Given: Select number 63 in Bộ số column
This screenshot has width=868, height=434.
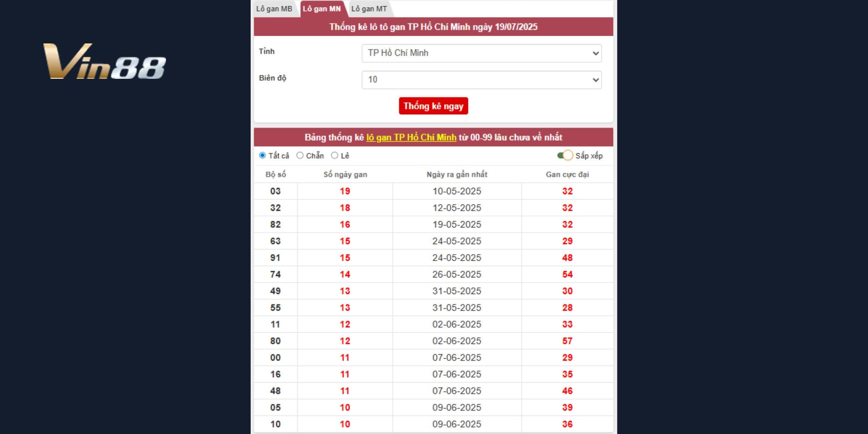Looking at the screenshot, I should click(275, 241).
